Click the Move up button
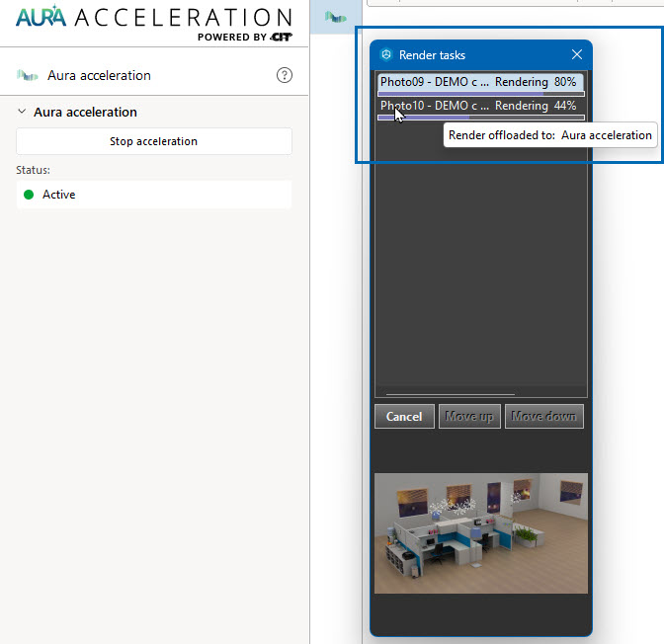This screenshot has width=664, height=644. (469, 417)
